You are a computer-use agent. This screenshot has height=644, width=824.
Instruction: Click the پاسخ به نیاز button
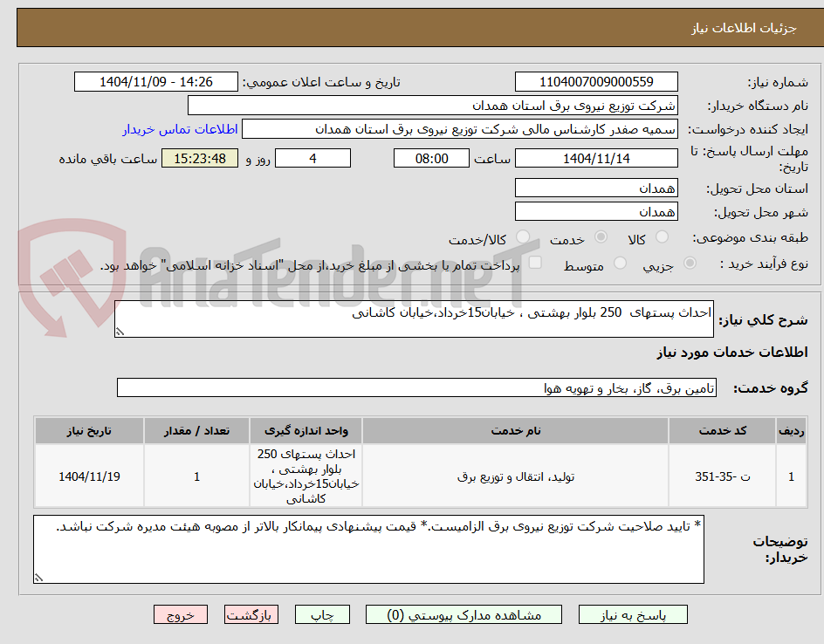click(x=633, y=614)
